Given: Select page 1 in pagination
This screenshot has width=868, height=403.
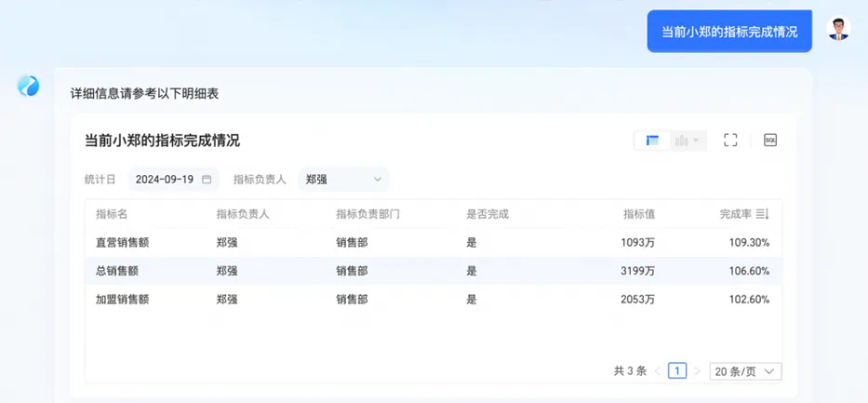Looking at the screenshot, I should point(677,371).
